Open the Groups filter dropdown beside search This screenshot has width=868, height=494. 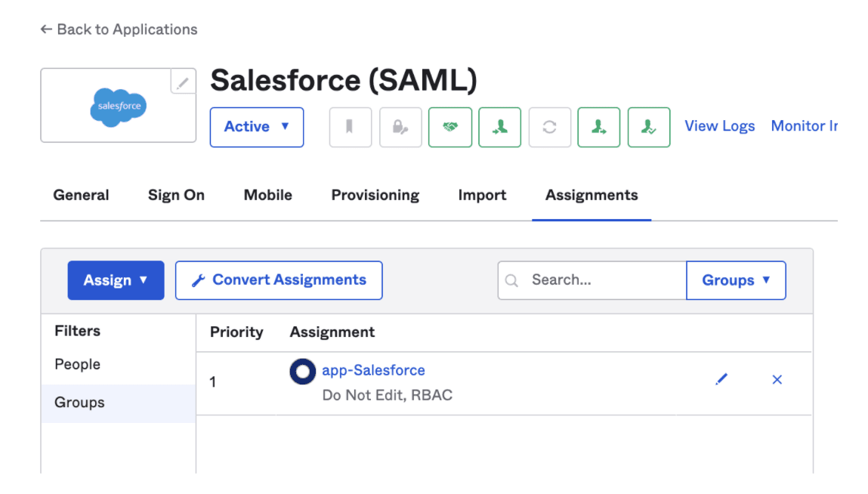tap(735, 280)
